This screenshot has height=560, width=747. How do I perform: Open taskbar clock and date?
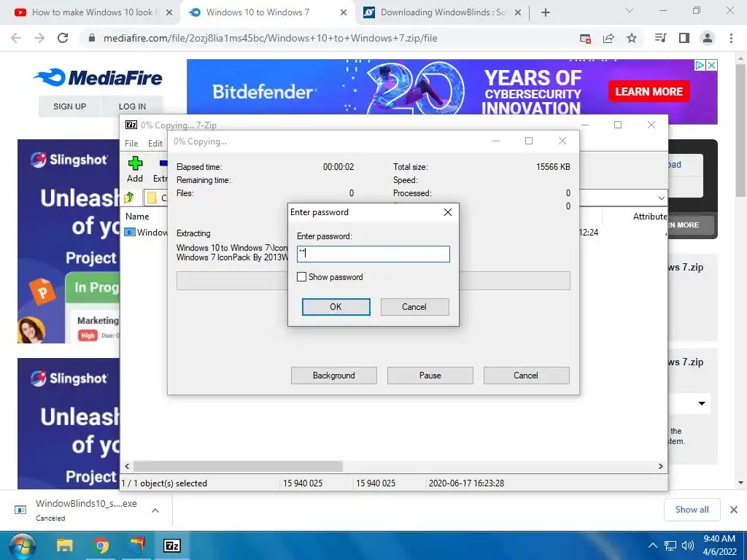[719, 545]
